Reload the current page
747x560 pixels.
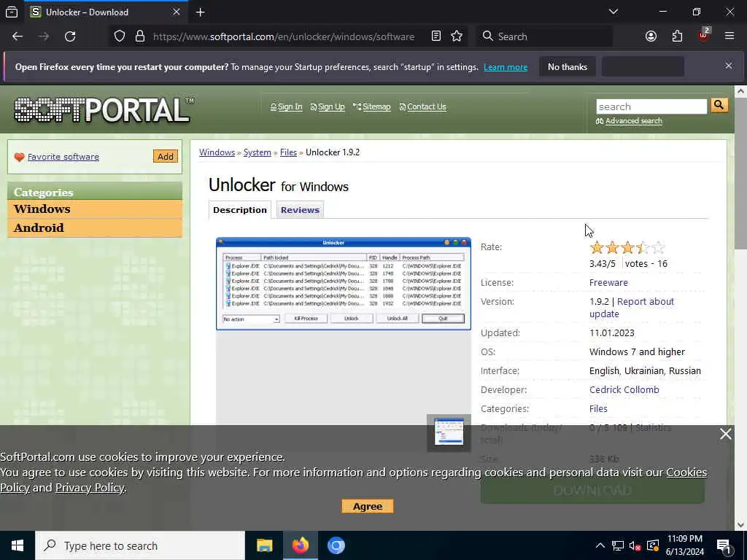coord(70,36)
